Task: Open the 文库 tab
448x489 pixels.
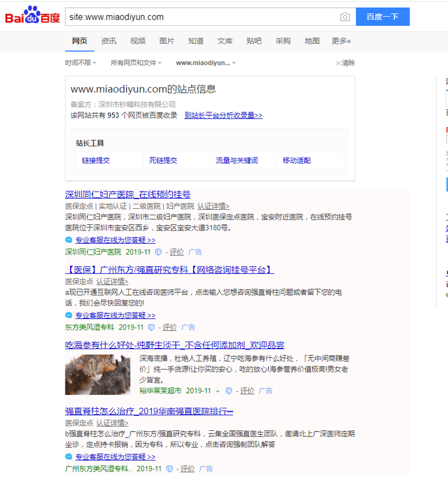Action: click(x=225, y=41)
